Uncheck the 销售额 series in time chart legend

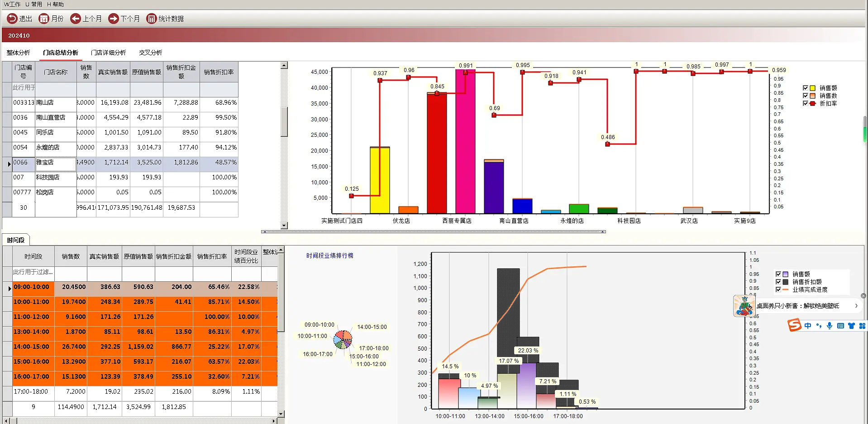(778, 274)
